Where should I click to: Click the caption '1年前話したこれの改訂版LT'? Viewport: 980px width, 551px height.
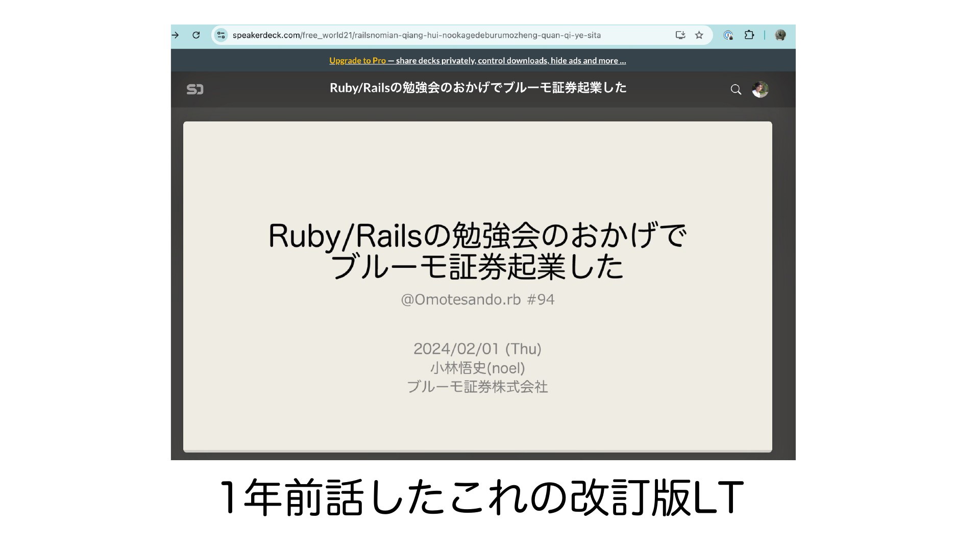[x=481, y=497]
